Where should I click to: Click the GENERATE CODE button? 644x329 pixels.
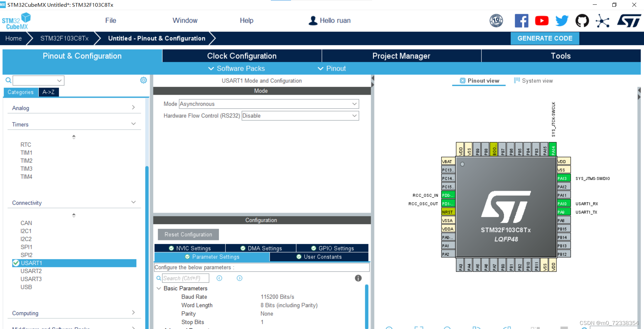(x=545, y=38)
